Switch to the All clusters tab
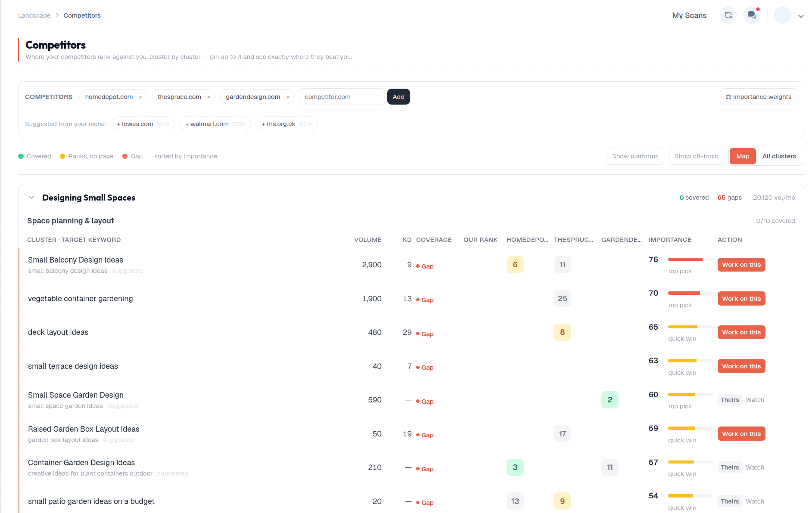 [779, 156]
